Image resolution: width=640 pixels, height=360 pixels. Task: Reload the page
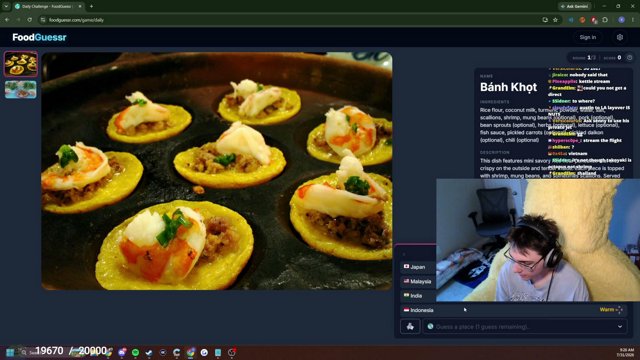(x=30, y=20)
